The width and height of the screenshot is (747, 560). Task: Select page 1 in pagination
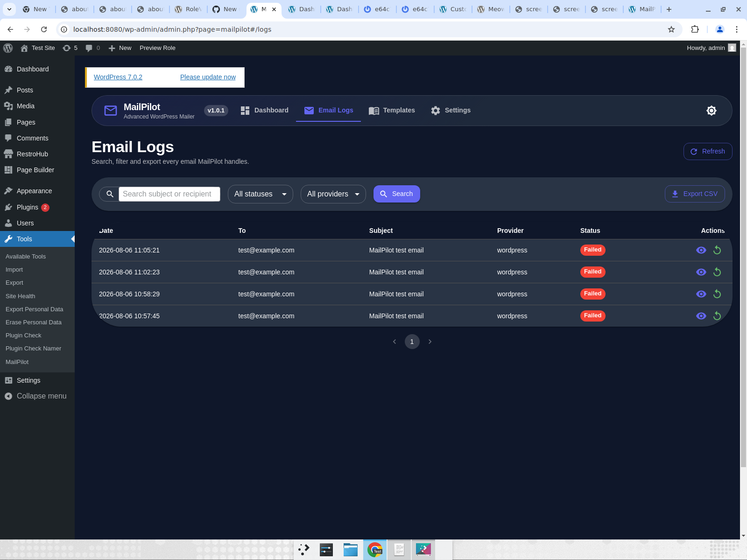(412, 342)
